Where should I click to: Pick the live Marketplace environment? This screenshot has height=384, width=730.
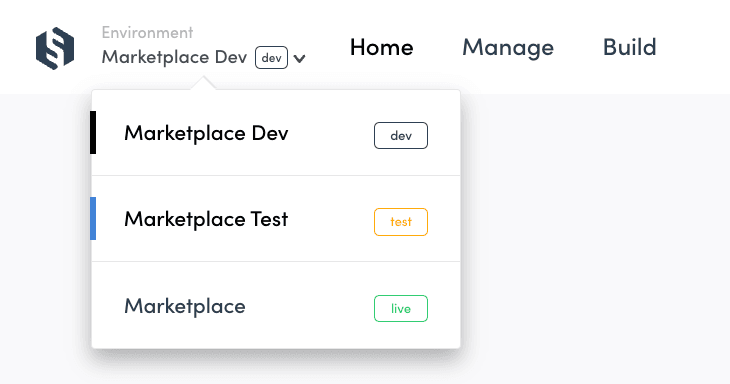click(276, 305)
